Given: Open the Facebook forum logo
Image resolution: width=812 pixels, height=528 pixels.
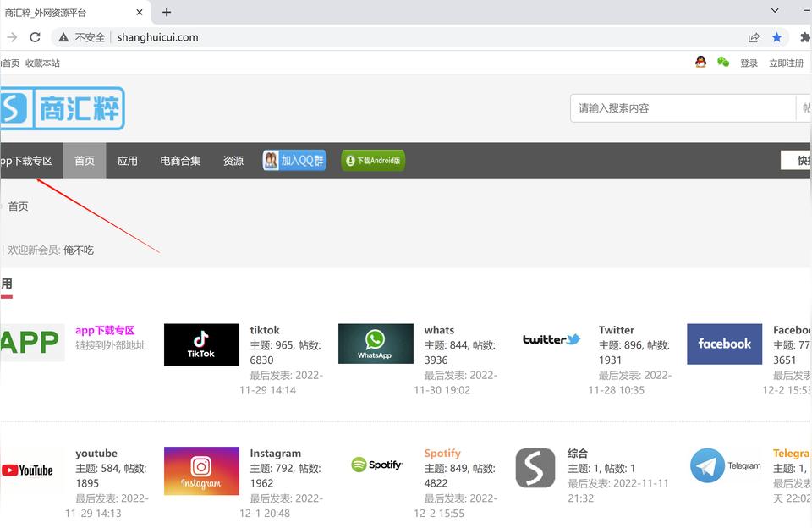Looking at the screenshot, I should [x=724, y=344].
